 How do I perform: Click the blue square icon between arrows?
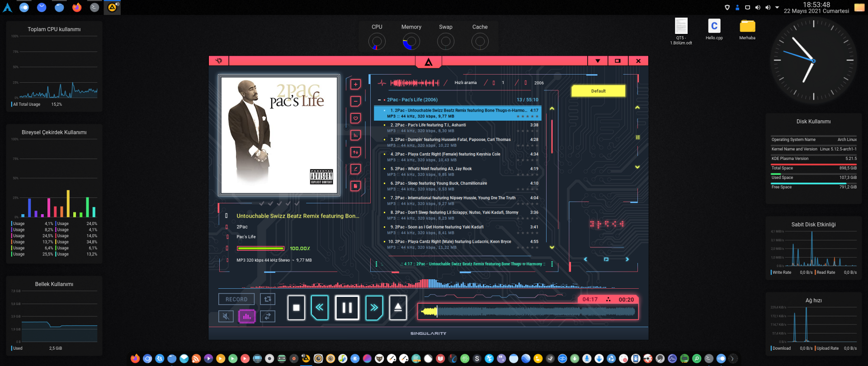[x=606, y=259]
